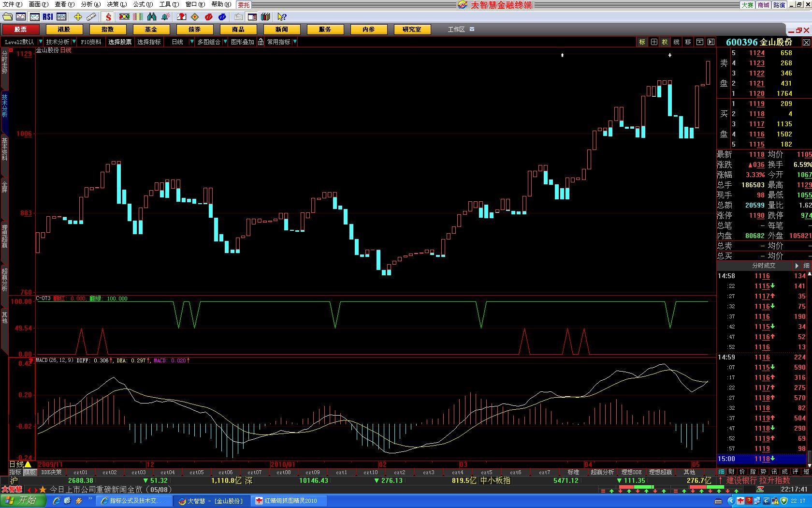Click the RSI indicator toolbar icon
This screenshot has width=812, height=508.
[48, 17]
